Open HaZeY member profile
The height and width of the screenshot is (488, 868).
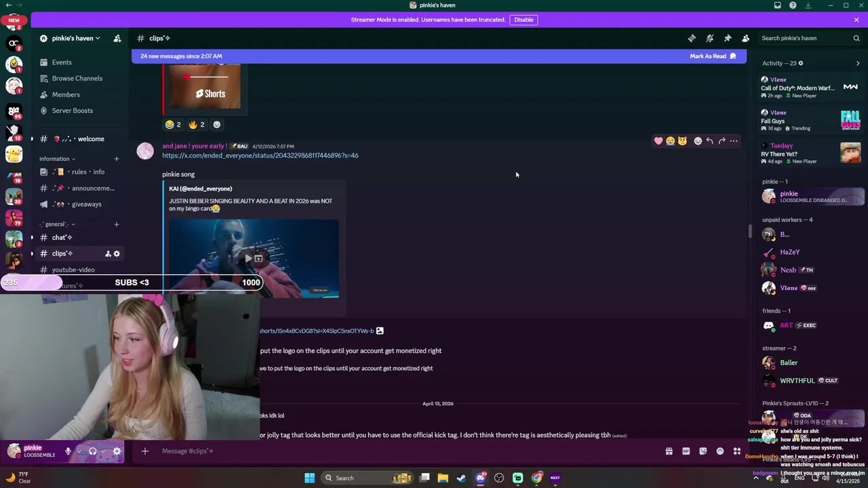click(810, 252)
